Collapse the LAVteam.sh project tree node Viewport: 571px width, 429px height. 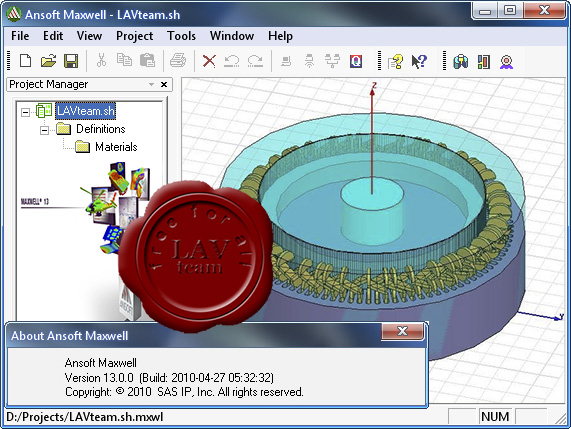(x=25, y=112)
